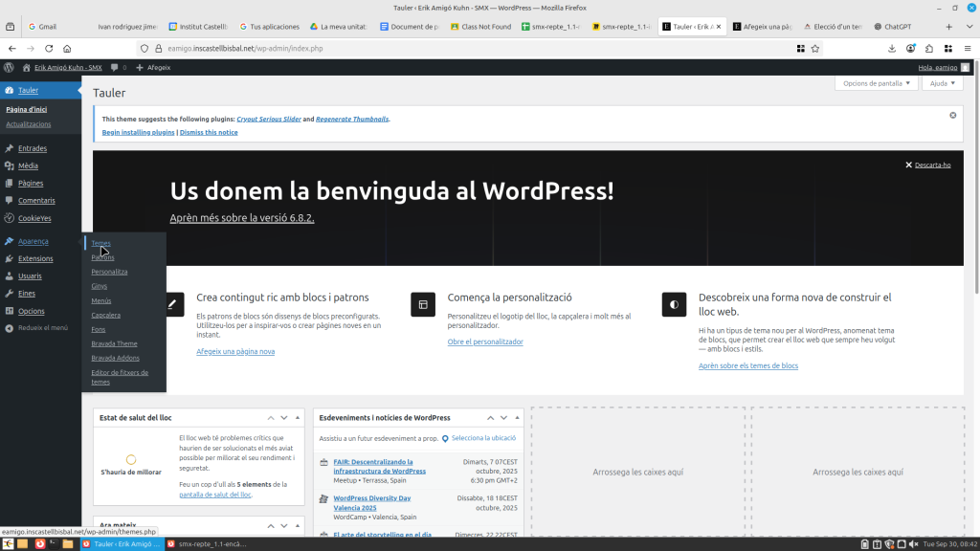The height and width of the screenshot is (551, 980).
Task: Open a new browser tab
Action: (948, 27)
